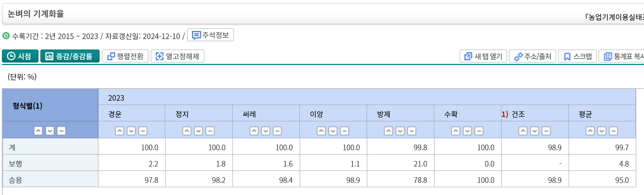This screenshot has height=195, width=644.
Task: Click descending sort arrow under 정지 column
Action: click(x=198, y=131)
